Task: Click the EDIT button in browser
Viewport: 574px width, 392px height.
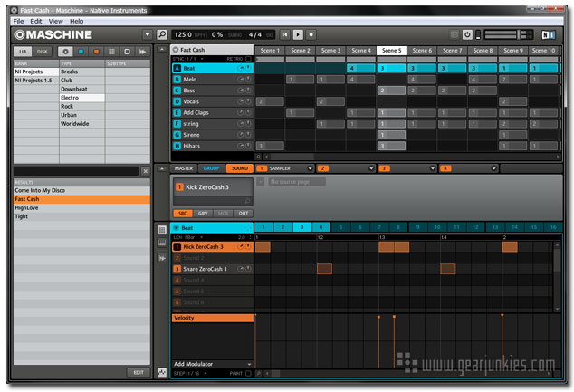Action: (x=139, y=373)
